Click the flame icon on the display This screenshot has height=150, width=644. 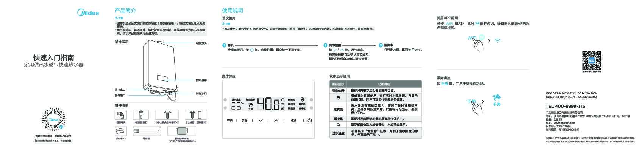282,108
